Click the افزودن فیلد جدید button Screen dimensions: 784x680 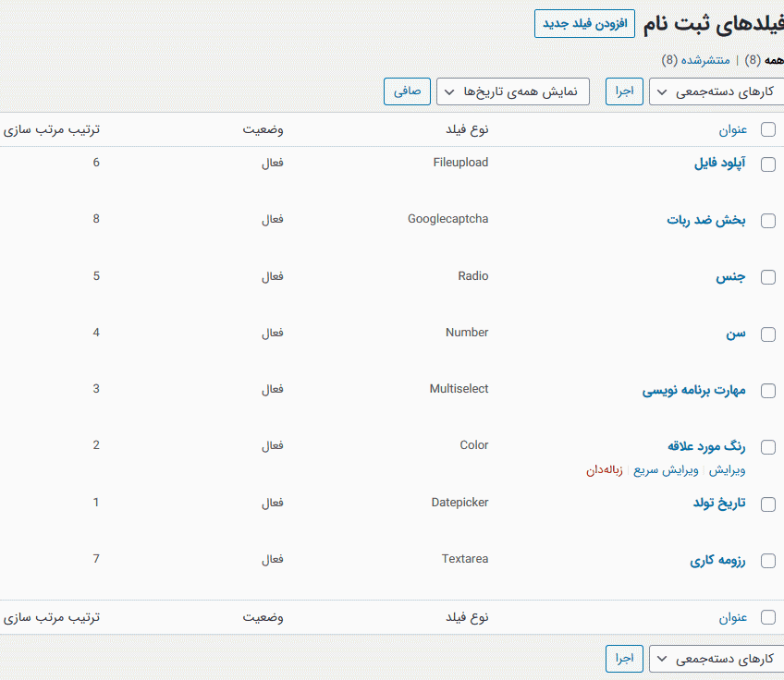(584, 23)
